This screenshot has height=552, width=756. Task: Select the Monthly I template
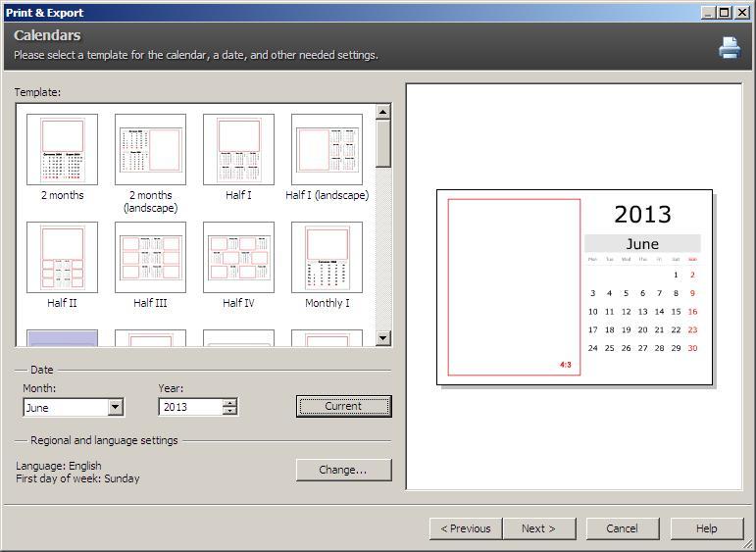pos(327,257)
